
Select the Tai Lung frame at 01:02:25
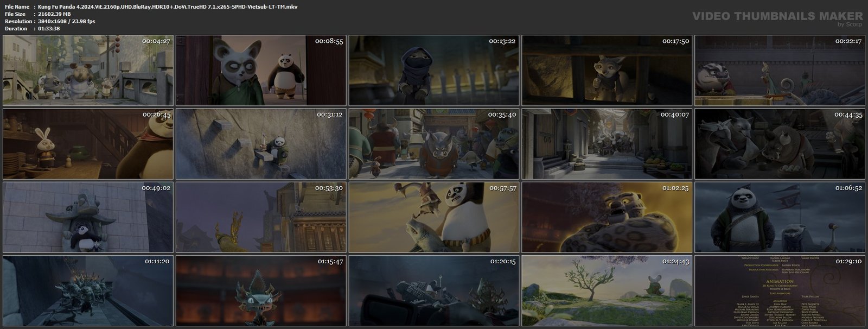pos(607,217)
